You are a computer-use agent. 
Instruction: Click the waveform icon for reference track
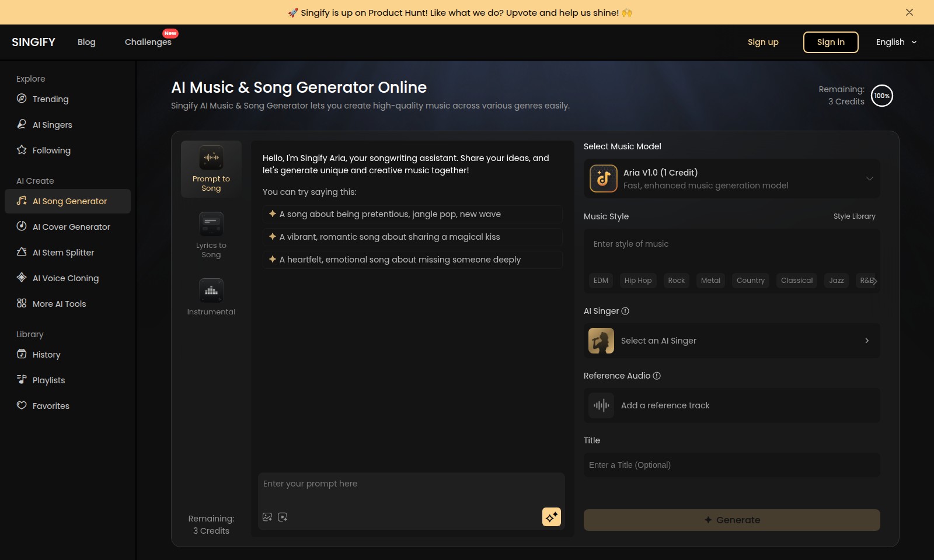click(x=601, y=405)
